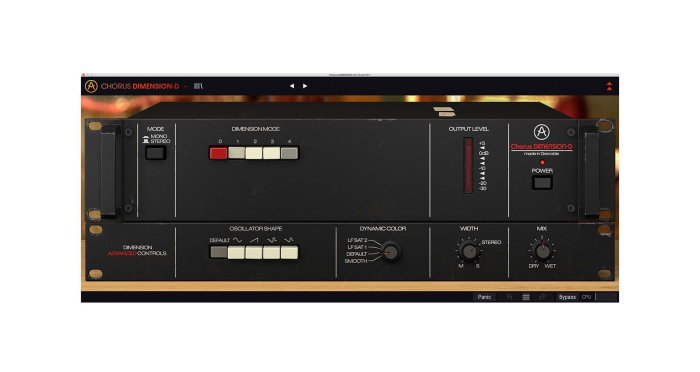Click the DYNAMIC COLOR selector knob

tap(391, 251)
